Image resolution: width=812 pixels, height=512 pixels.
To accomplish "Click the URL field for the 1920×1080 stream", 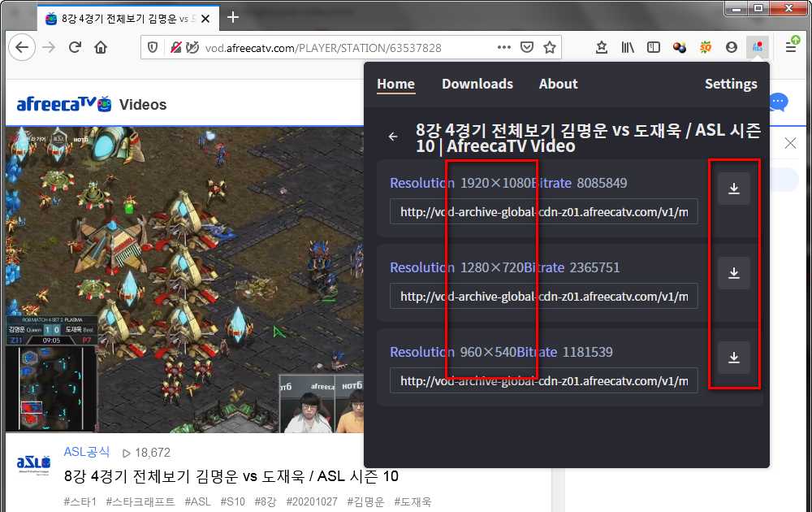I will (544, 211).
